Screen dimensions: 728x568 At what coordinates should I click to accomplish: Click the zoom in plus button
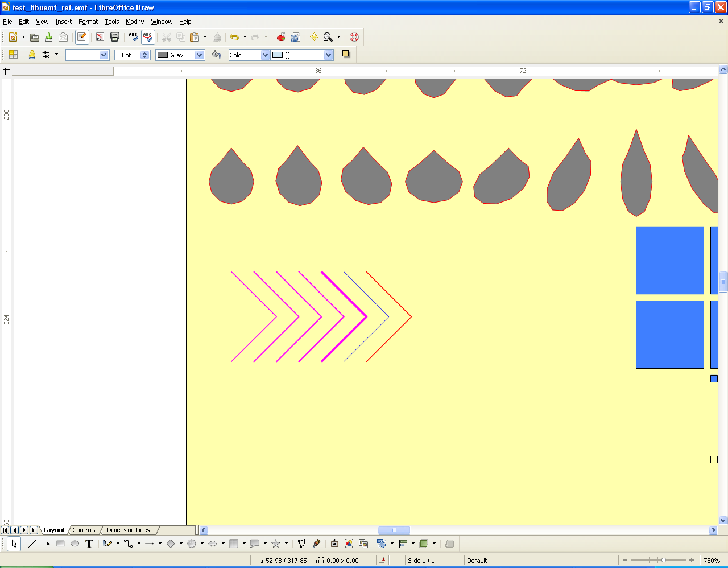(692, 561)
